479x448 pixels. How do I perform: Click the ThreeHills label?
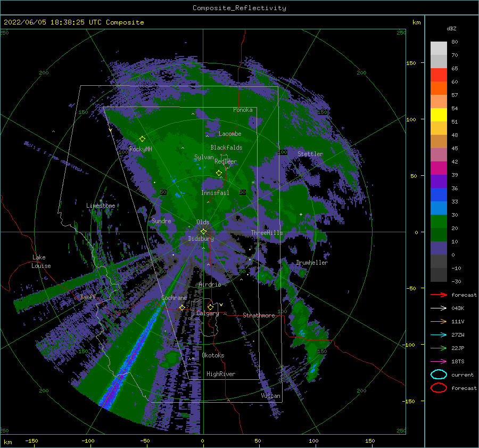[x=267, y=233]
